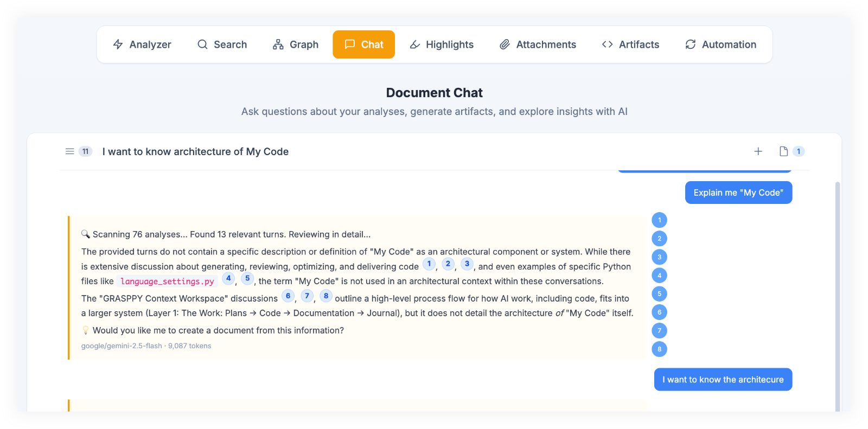Open the documents file icon
868x429 pixels.
coord(783,151)
